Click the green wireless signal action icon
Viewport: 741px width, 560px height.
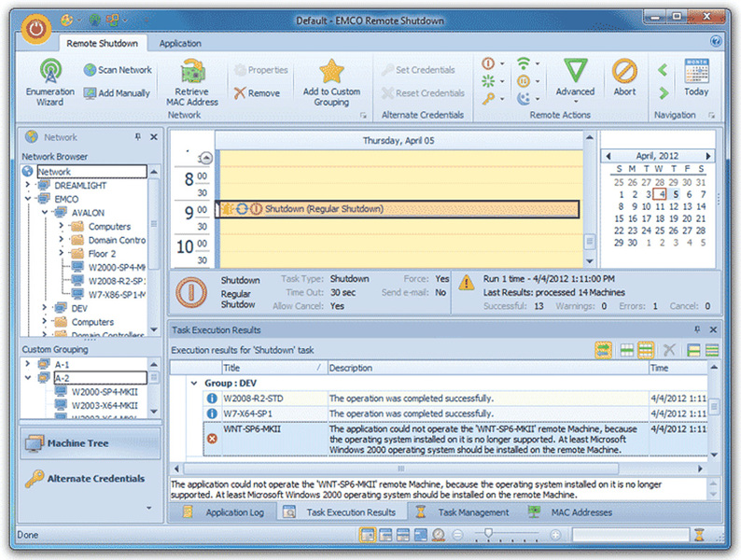coord(524,63)
